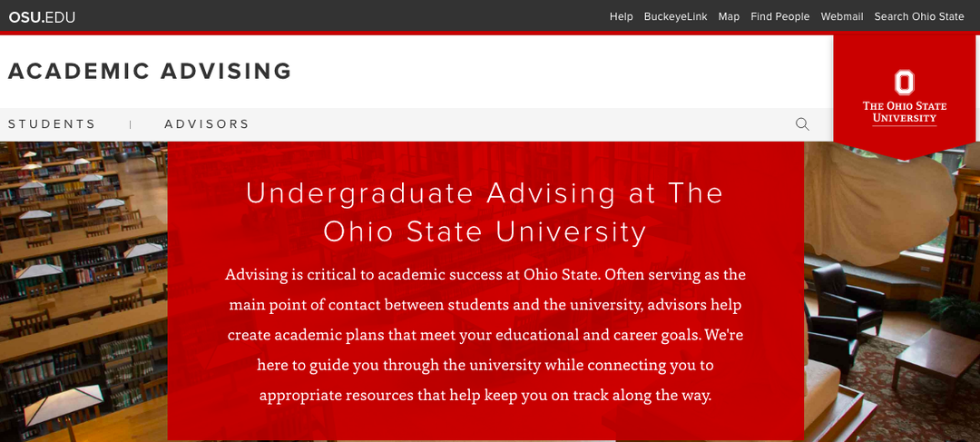The width and height of the screenshot is (980, 442).
Task: Open the OSU.EDU home link
Action: click(x=42, y=16)
